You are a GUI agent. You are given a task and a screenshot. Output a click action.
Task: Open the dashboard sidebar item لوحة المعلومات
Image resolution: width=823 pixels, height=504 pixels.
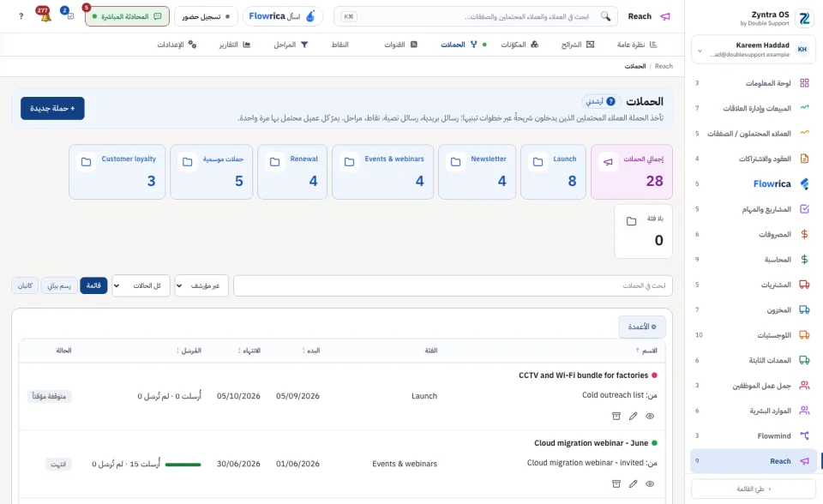(x=753, y=83)
